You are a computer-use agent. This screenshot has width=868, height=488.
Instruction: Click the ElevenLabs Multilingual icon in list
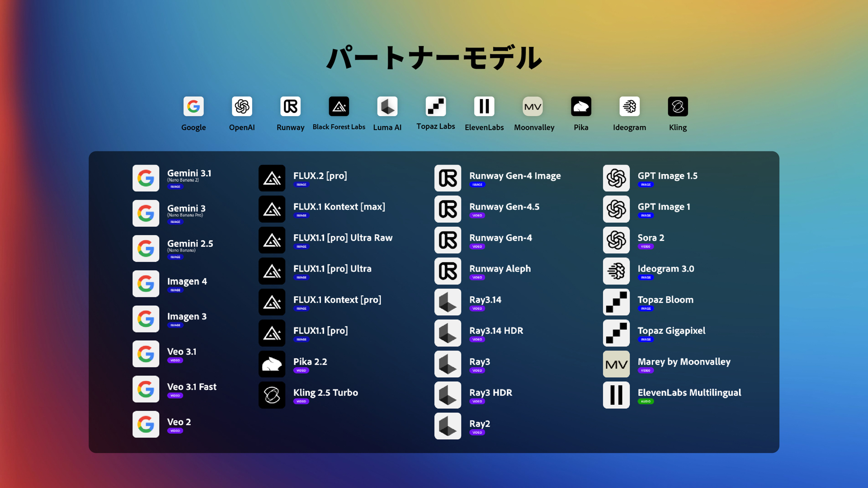tap(616, 395)
